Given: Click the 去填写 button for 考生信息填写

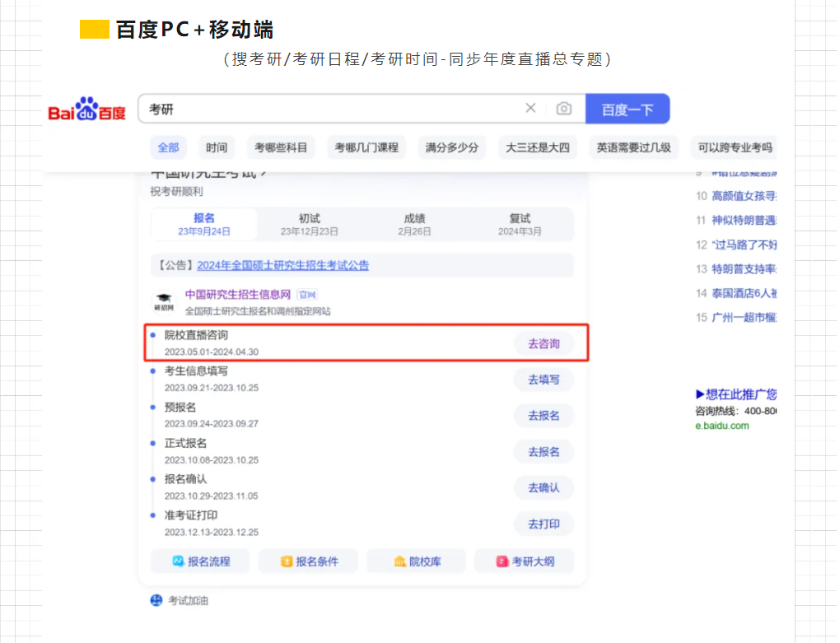Looking at the screenshot, I should click(x=544, y=380).
